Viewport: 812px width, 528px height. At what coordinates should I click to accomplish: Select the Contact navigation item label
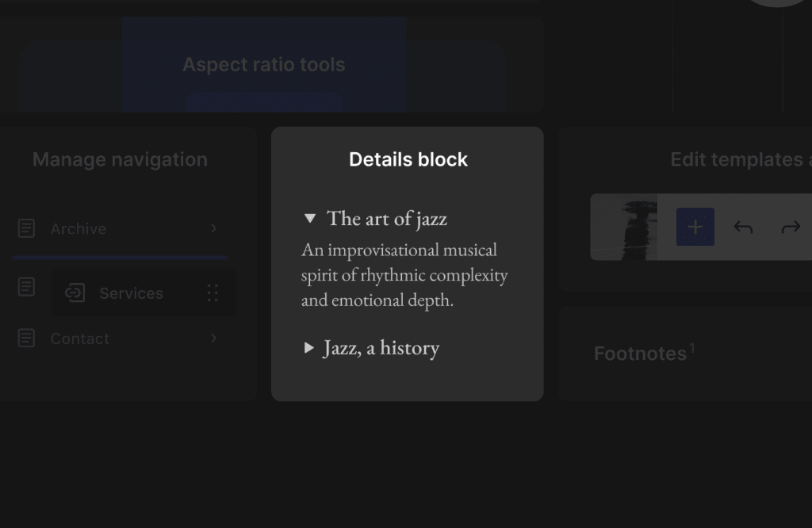(x=80, y=339)
